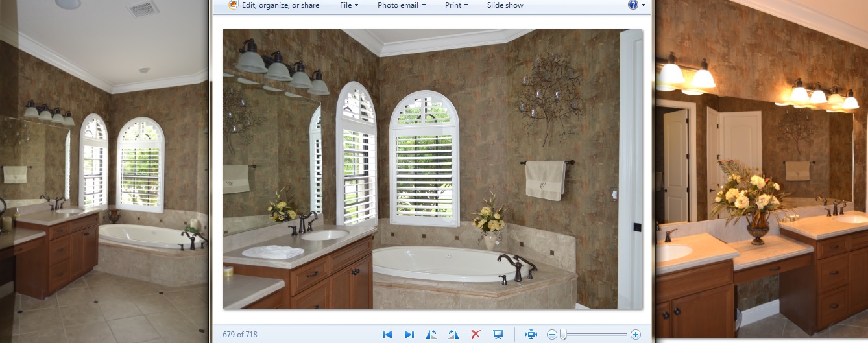This screenshot has width=868, height=343.
Task: Click the zoom in plus button
Action: click(x=636, y=335)
